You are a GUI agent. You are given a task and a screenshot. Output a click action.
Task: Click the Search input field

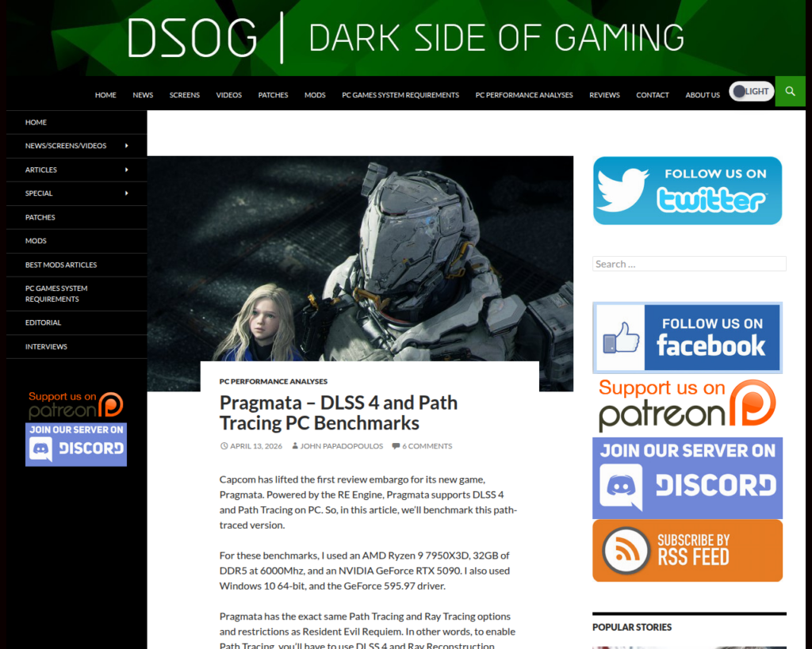[689, 264]
